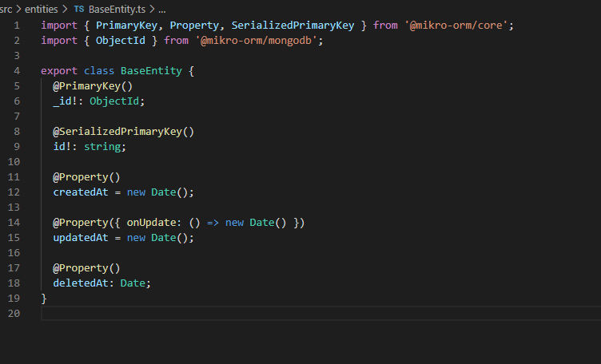Click the @Property() decorator on line 17
This screenshot has height=364, width=601.
[x=86, y=268]
